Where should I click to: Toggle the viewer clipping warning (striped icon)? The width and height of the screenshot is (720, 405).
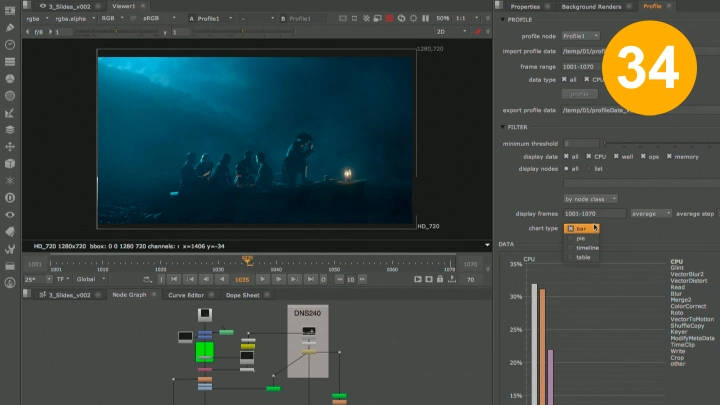point(366,18)
